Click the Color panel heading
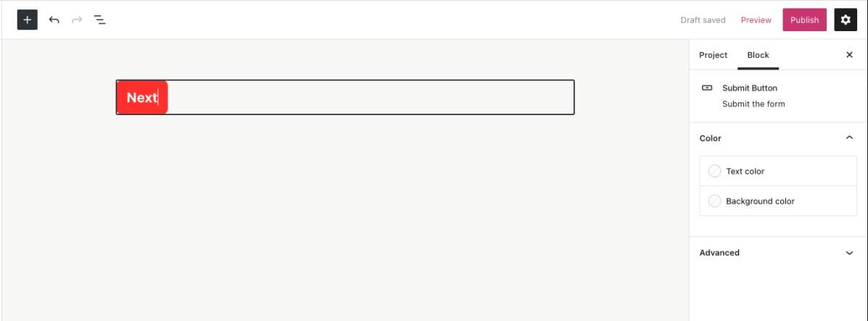The image size is (868, 321). [711, 138]
